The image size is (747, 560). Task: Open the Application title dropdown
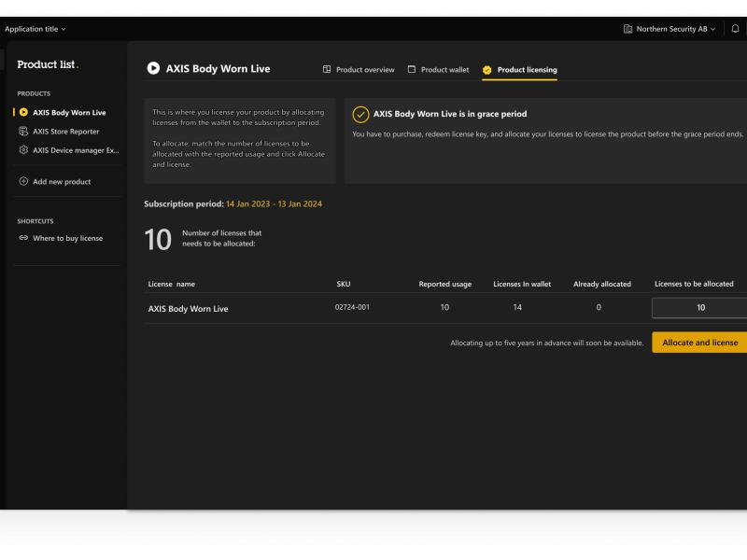pyautogui.click(x=35, y=29)
